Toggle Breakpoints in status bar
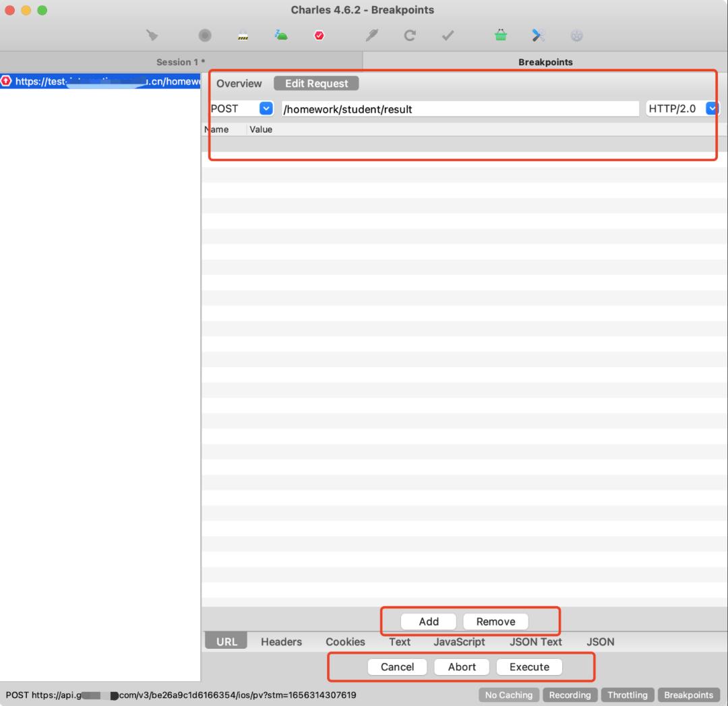The height and width of the screenshot is (706, 728). [688, 695]
